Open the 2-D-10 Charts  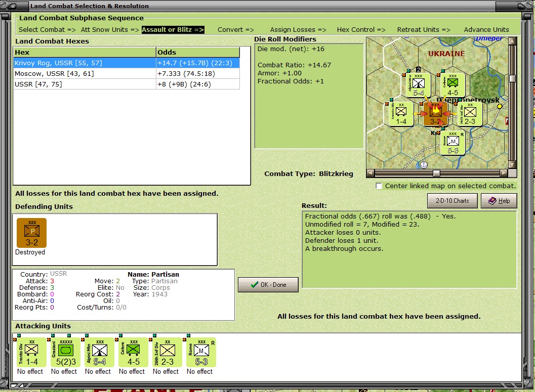click(x=452, y=201)
